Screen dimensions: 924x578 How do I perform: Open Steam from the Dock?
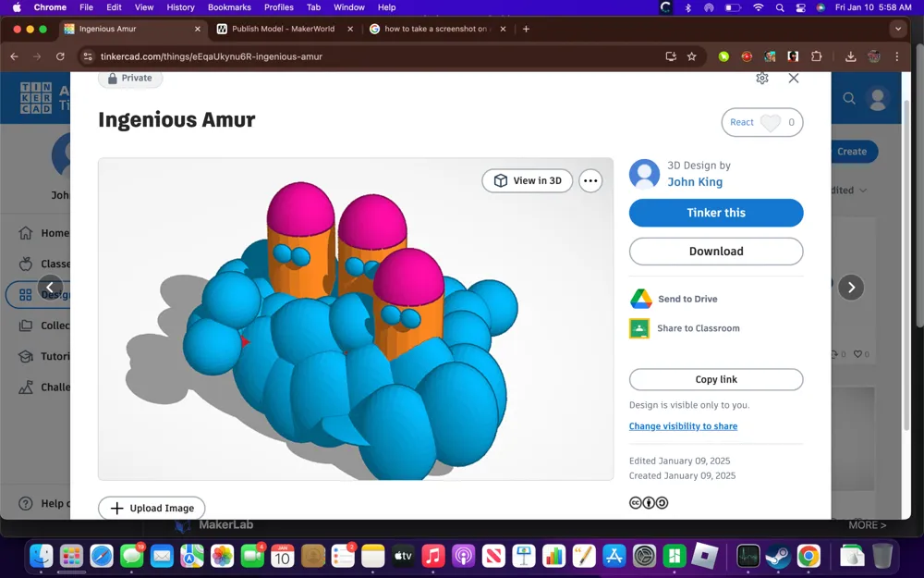[x=778, y=556]
